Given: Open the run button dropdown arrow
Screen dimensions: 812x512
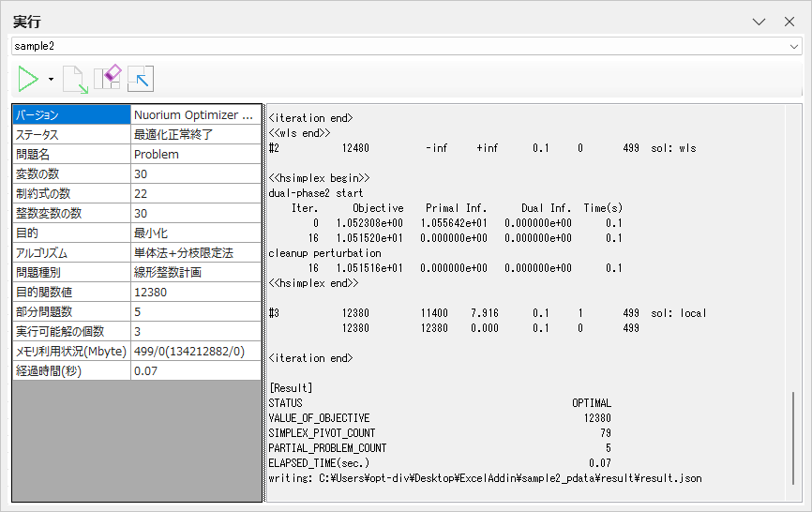Looking at the screenshot, I should click(51, 79).
